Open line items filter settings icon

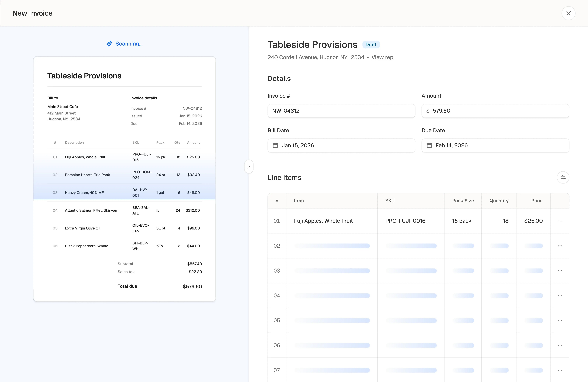coord(563,177)
